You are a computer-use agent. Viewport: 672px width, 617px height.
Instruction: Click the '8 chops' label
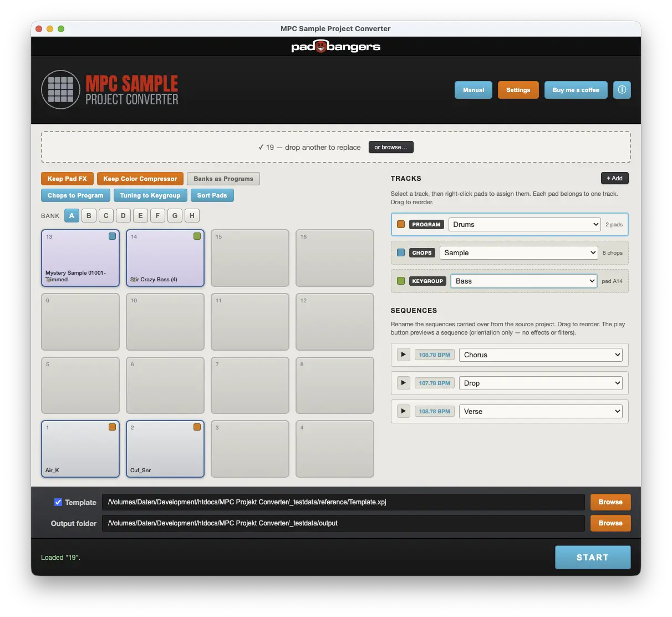pos(613,253)
